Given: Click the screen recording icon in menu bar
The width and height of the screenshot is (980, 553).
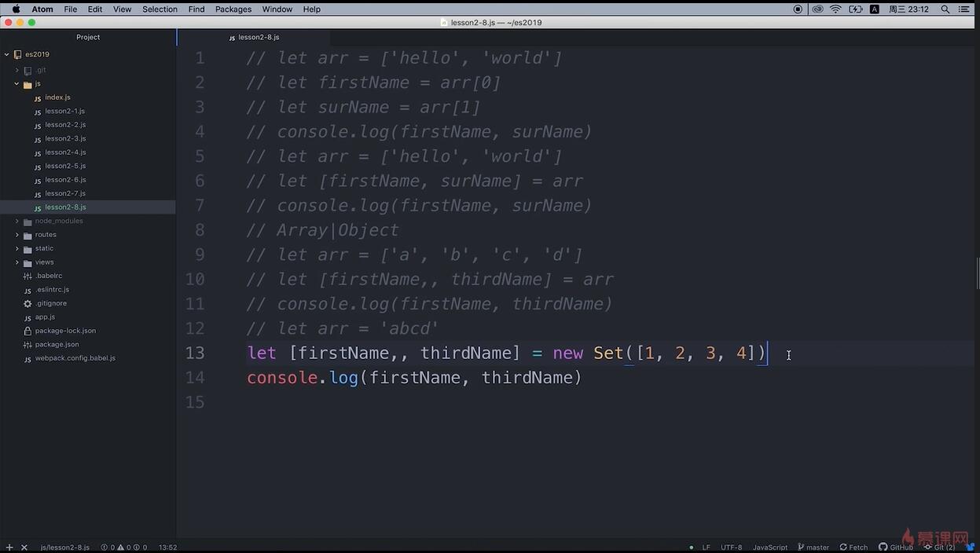Looking at the screenshot, I should [x=798, y=9].
